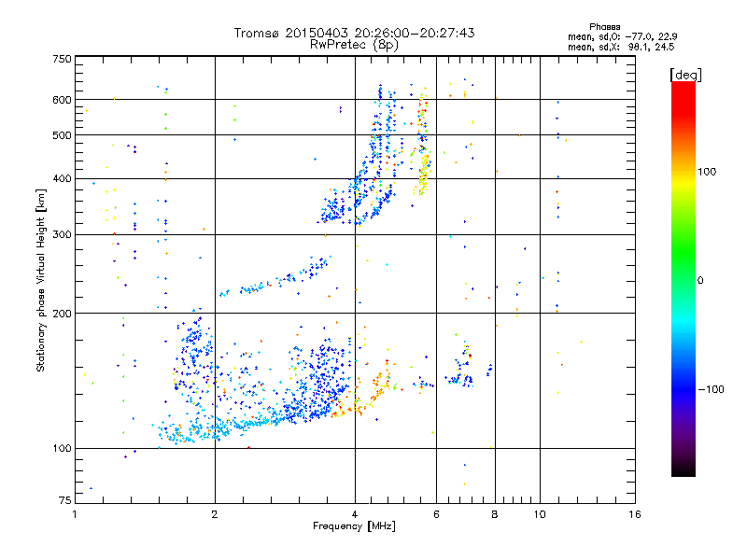The height and width of the screenshot is (560, 747).
Task: Select the subtitle "RwPretec (8p)"
Action: pos(354,45)
